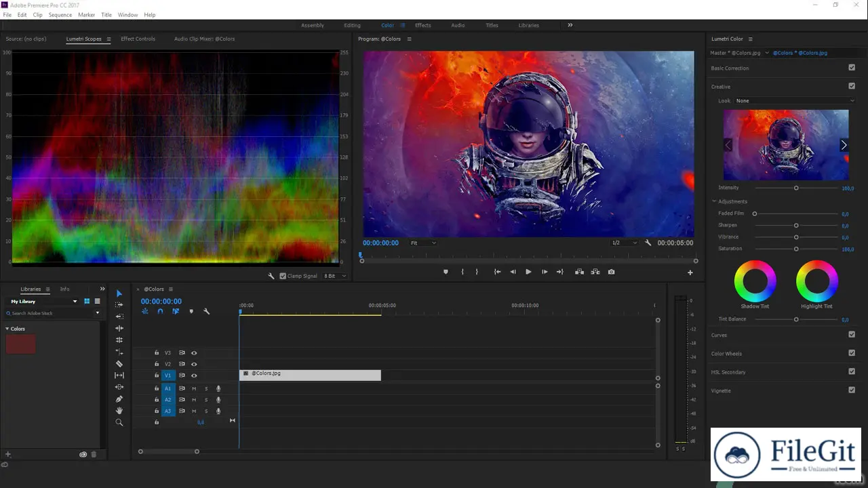
Task: Click the Libraries trash delete icon
Action: [x=94, y=455]
